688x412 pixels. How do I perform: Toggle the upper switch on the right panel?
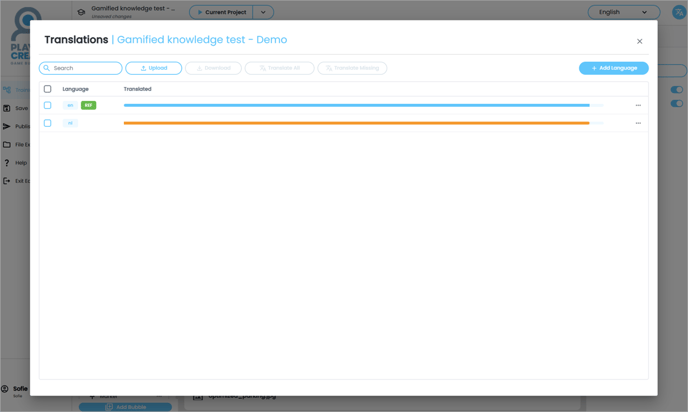click(677, 90)
